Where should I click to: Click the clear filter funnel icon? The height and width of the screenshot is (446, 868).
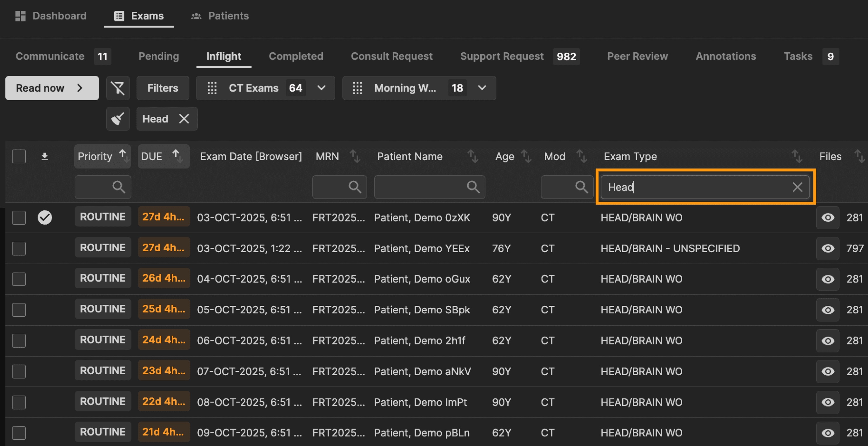click(x=117, y=88)
